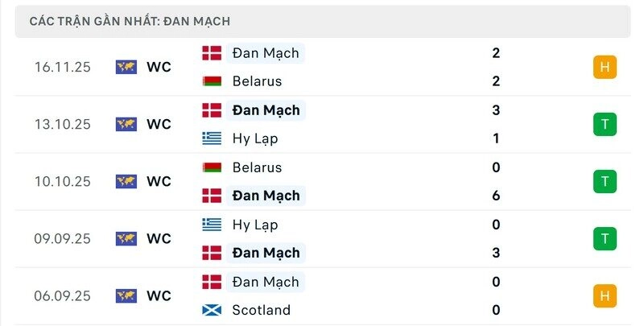Click the Greece flag in the 13.10.25 match

click(212, 138)
